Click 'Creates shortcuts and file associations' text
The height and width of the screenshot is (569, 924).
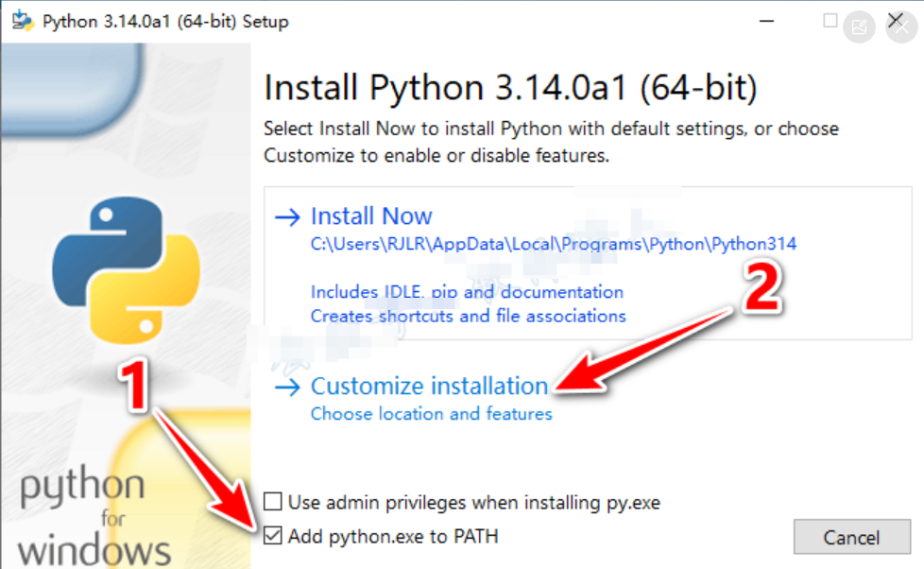(x=468, y=316)
